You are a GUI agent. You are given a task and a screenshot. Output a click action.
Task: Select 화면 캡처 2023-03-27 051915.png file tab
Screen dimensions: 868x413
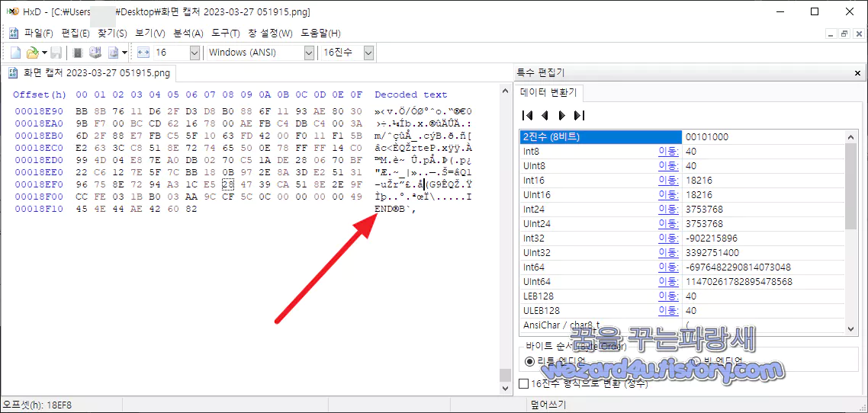pos(92,72)
